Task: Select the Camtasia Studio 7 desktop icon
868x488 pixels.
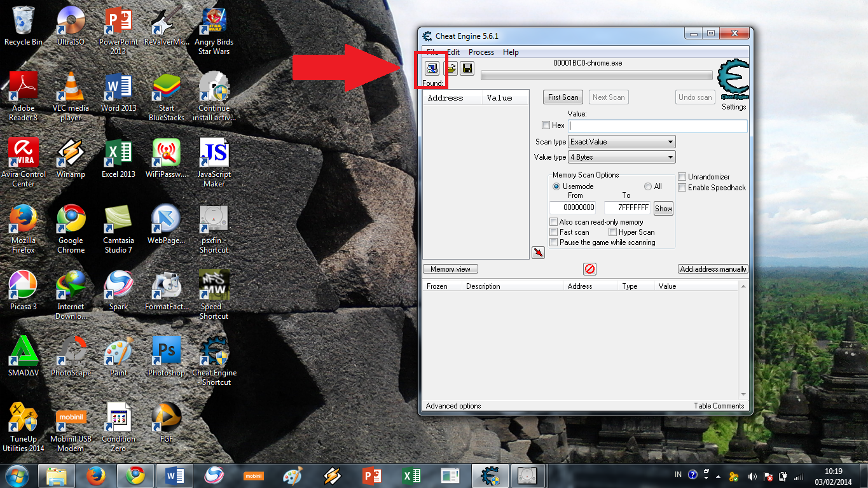Action: click(118, 229)
